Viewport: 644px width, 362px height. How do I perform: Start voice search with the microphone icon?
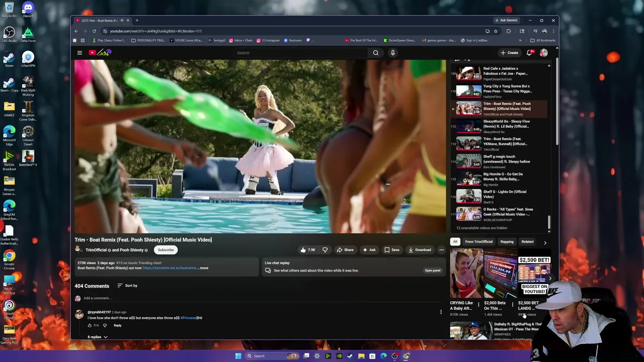coord(393,53)
